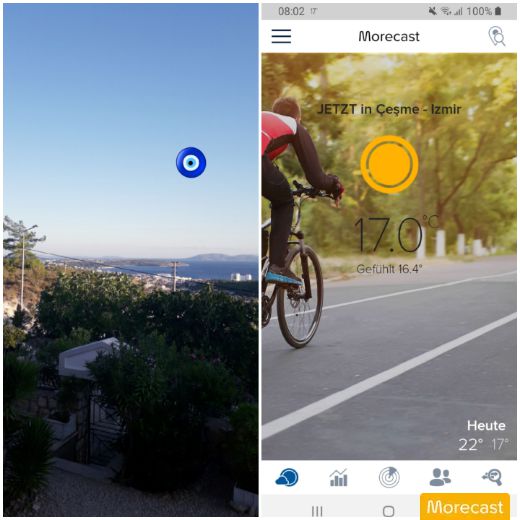Tap the orange Morecast badge

465,507
